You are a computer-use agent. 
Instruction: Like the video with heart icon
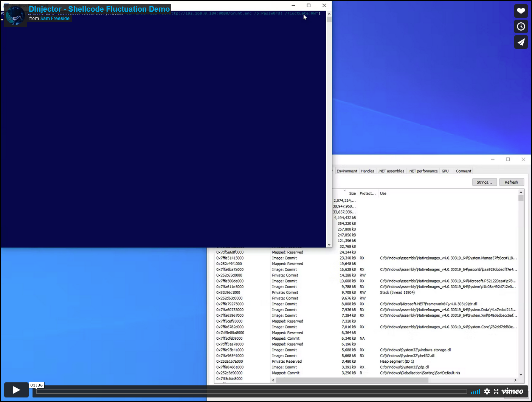pos(521,11)
